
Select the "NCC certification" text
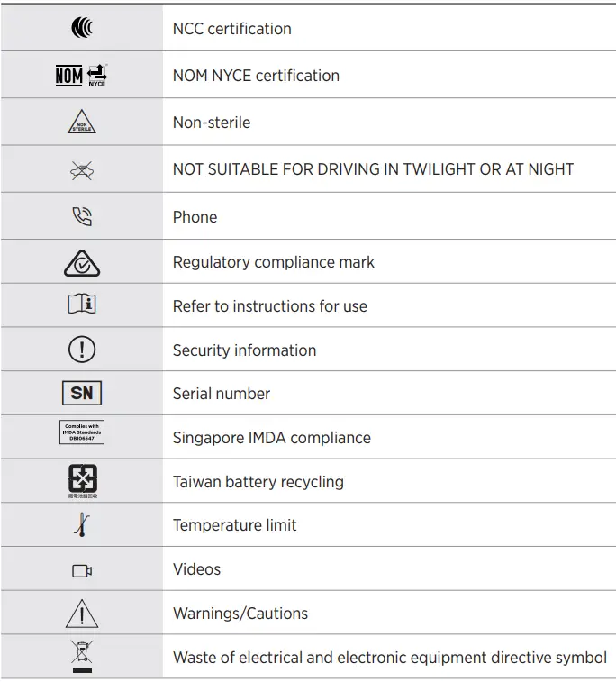(231, 29)
